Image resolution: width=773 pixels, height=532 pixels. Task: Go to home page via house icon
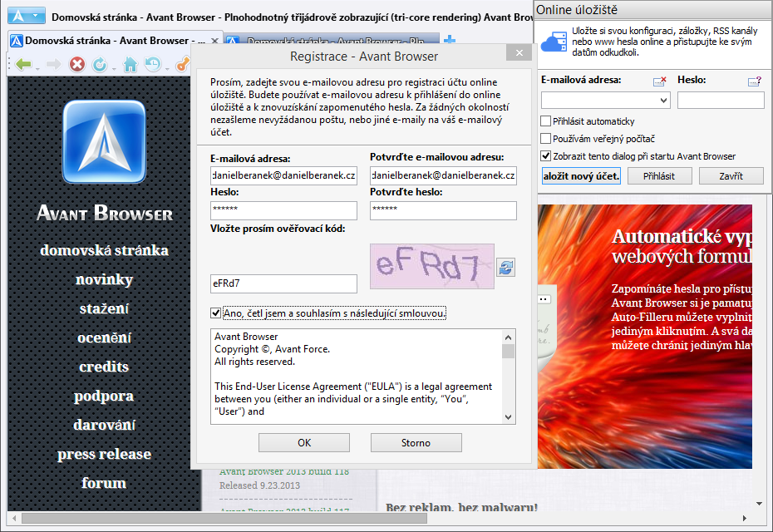click(130, 64)
